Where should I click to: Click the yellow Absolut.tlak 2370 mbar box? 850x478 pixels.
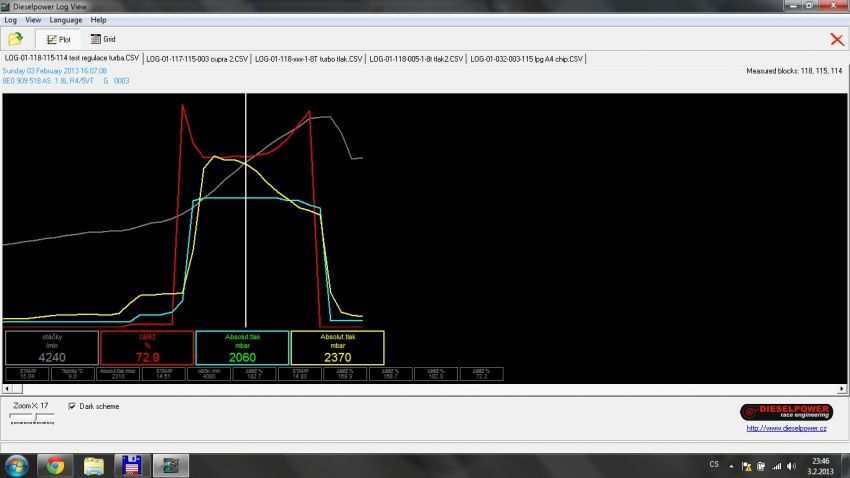point(337,348)
